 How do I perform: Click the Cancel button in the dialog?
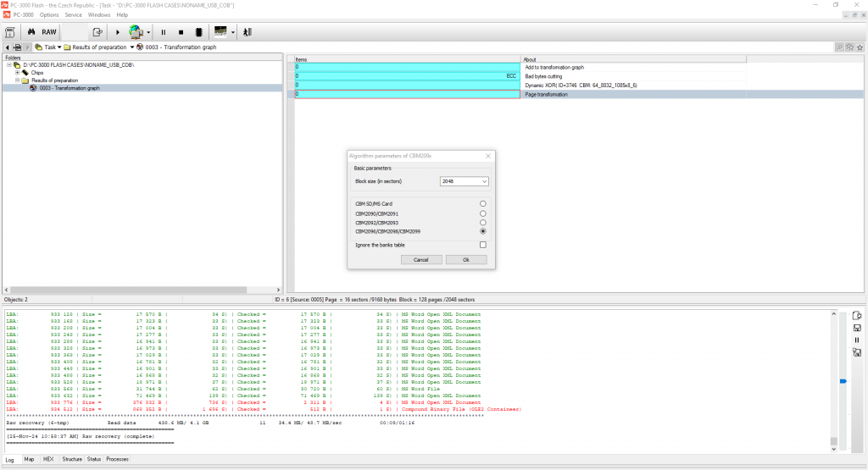[421, 260]
